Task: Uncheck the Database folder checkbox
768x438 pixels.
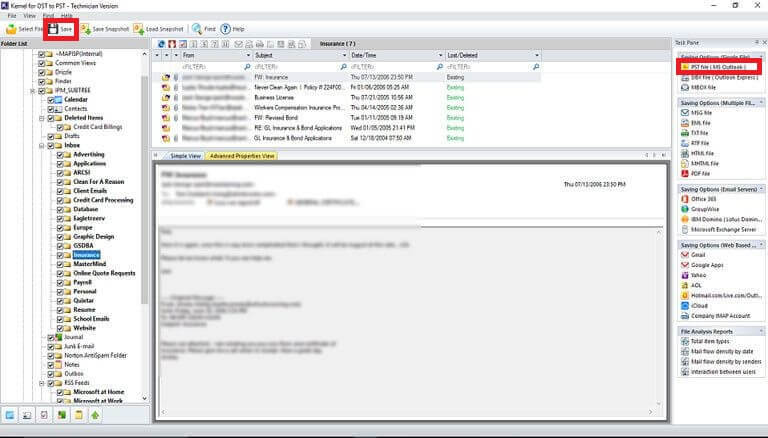Action: 60,210
